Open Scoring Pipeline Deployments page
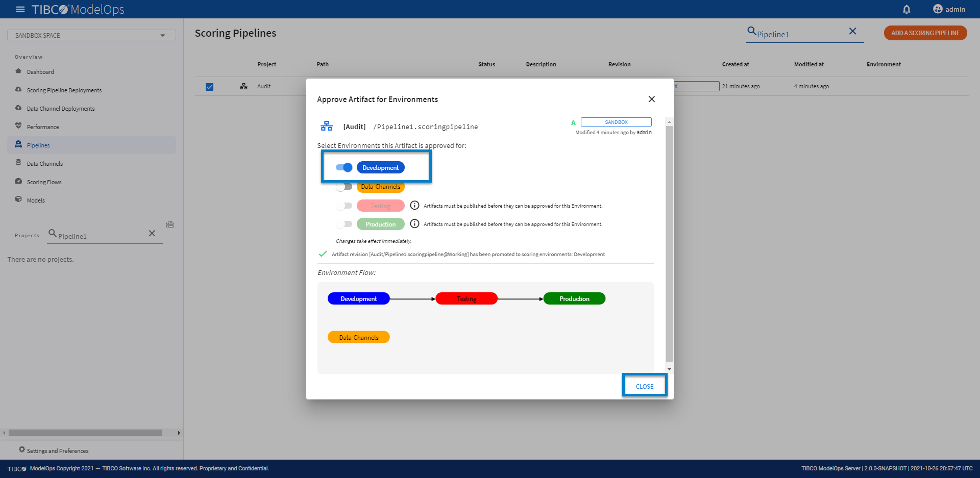Image resolution: width=980 pixels, height=478 pixels. tap(64, 90)
